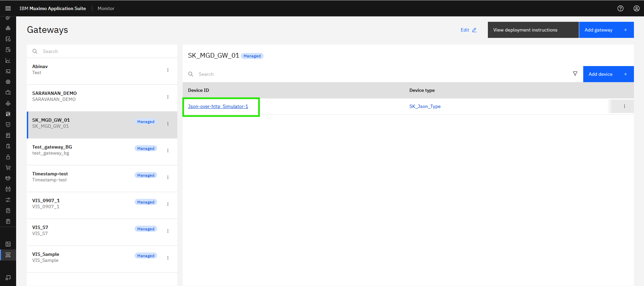Open overflow menu for Test_gateway_BG
The width and height of the screenshot is (644, 286).
168,151
